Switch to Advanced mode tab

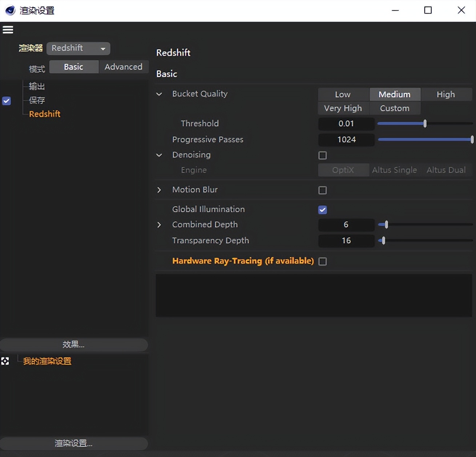[x=124, y=67]
